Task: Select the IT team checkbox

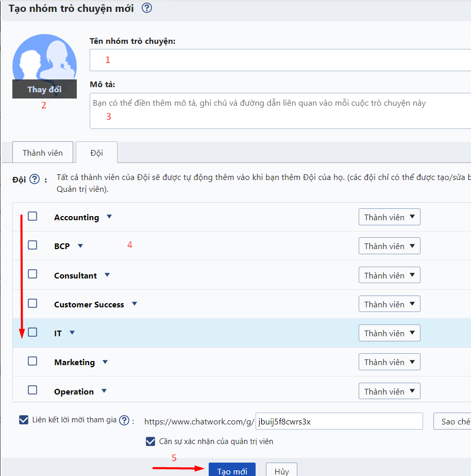Action: tap(32, 332)
